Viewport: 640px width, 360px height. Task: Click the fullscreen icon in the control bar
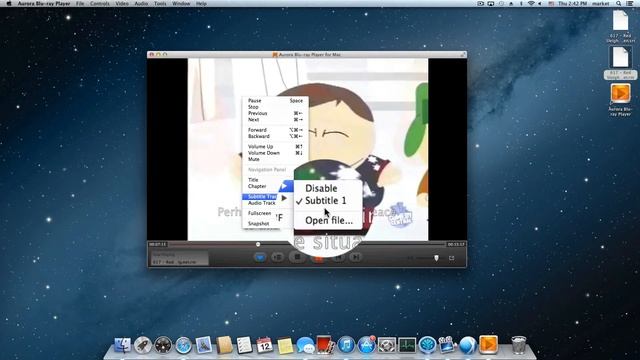click(451, 258)
